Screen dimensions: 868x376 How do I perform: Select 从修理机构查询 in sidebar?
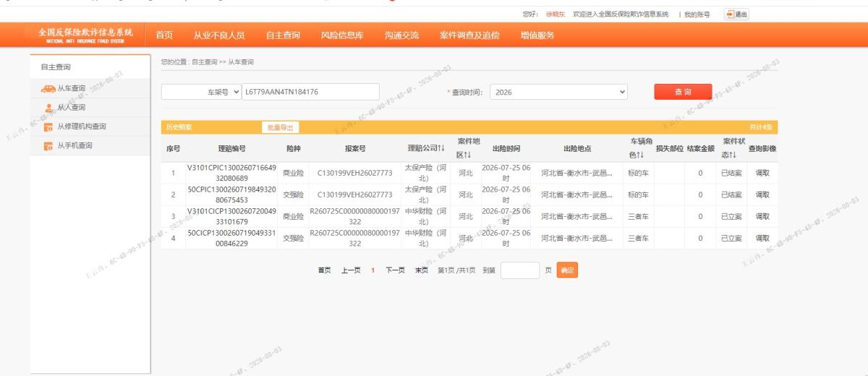[x=82, y=127]
